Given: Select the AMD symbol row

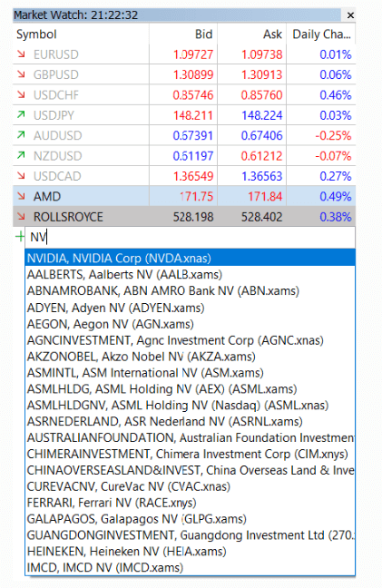Looking at the screenshot, I should 184,196.
